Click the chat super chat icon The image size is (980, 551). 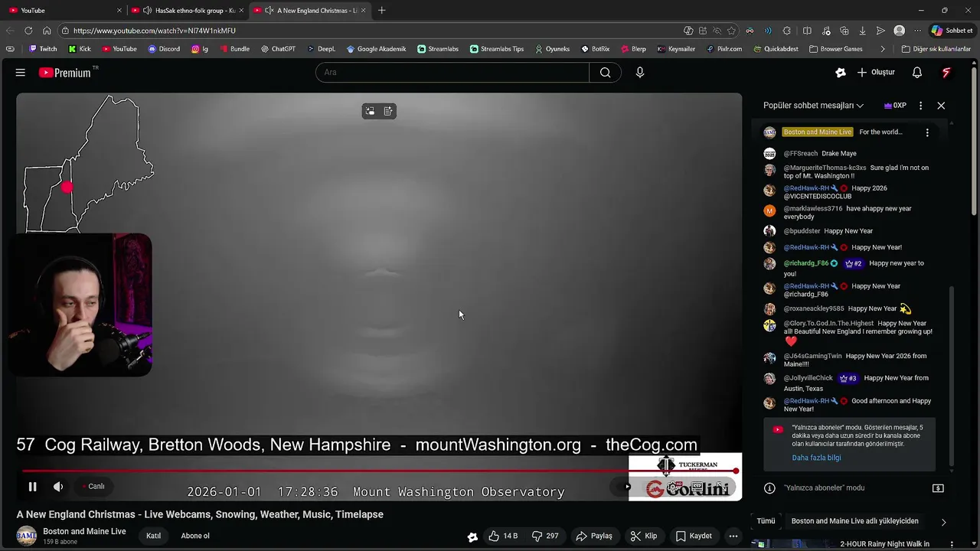(x=938, y=488)
